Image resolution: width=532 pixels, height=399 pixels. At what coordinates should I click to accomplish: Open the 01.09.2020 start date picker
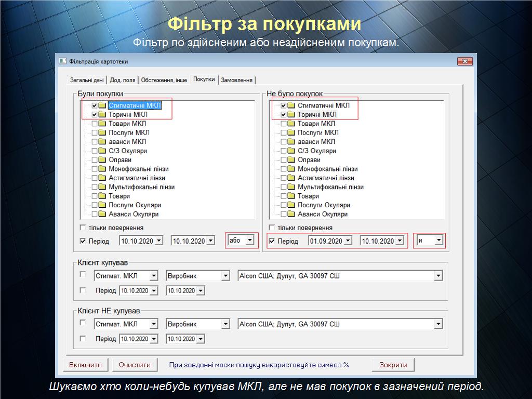pyautogui.click(x=348, y=241)
